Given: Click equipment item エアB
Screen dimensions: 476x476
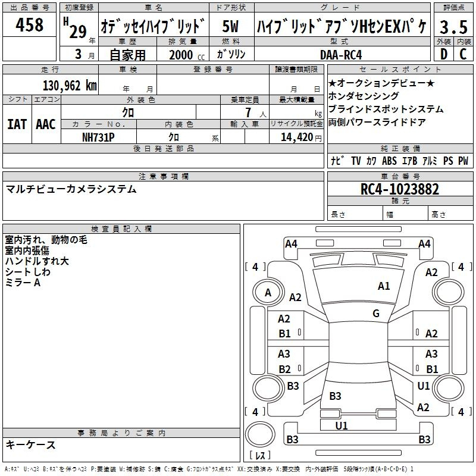Looking at the screenshot, I should pos(409,161).
